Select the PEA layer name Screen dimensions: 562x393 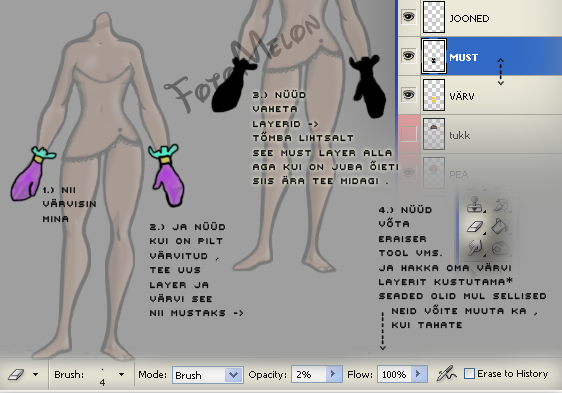coord(458,174)
